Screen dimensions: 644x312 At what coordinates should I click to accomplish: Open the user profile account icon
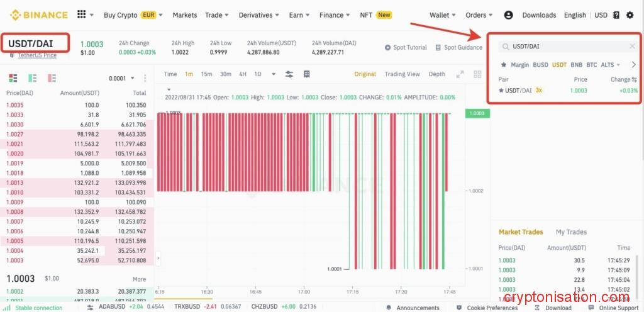click(508, 15)
